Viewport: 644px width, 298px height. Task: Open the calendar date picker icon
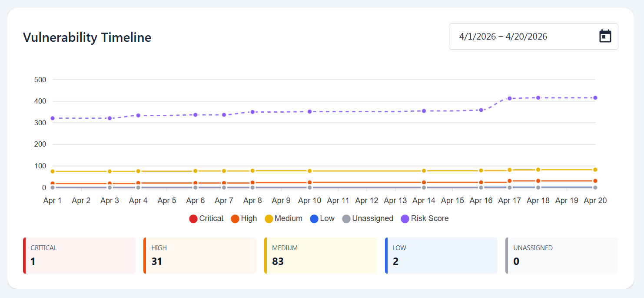pos(605,36)
